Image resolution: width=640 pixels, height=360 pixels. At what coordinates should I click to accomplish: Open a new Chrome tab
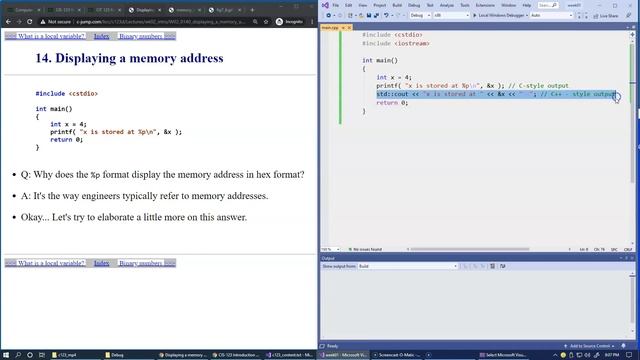click(252, 9)
